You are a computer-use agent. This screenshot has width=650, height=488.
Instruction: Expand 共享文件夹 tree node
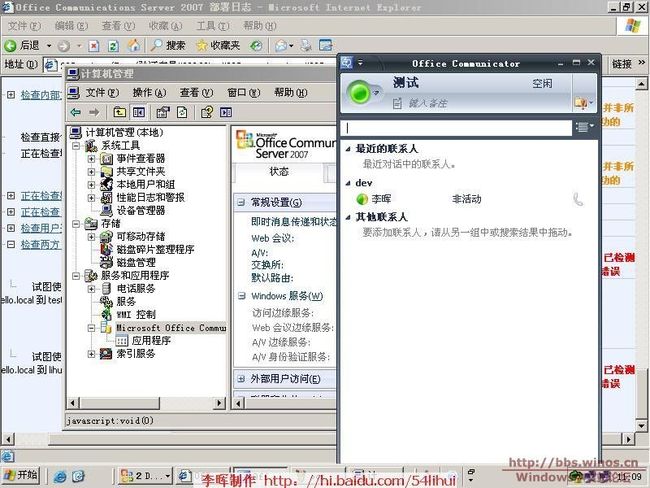(x=91, y=172)
